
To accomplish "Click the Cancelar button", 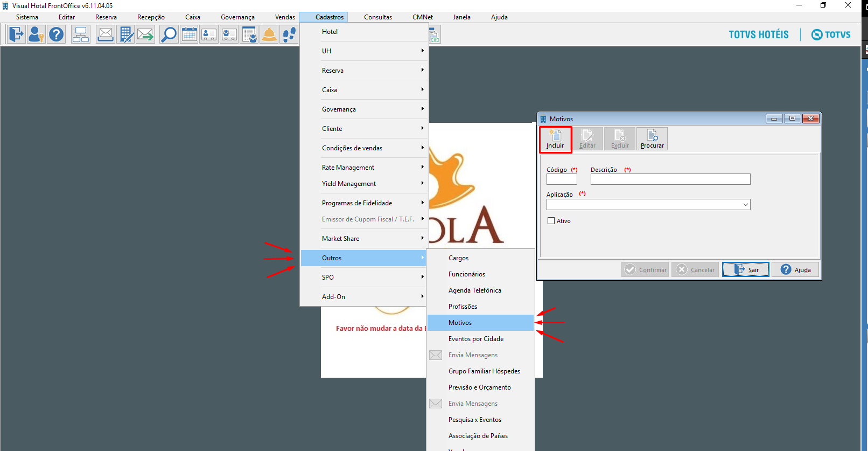I will [695, 269].
